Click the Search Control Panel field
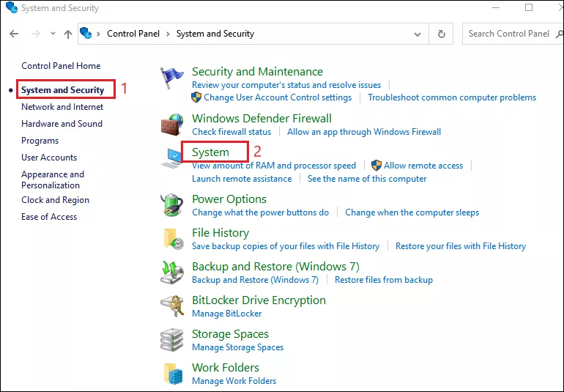564x392 pixels. pos(513,34)
